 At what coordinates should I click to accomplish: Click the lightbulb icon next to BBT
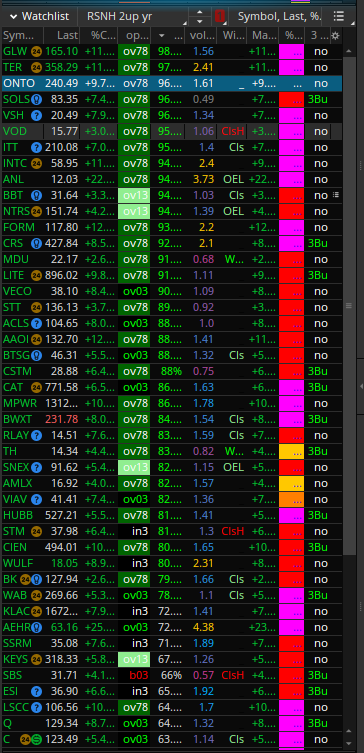pyautogui.click(x=36, y=195)
